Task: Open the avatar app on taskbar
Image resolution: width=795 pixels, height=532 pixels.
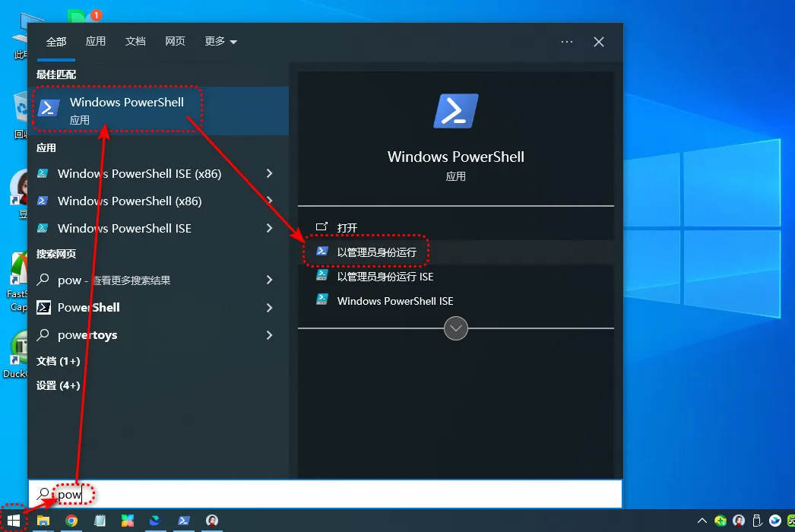Action: click(x=212, y=521)
